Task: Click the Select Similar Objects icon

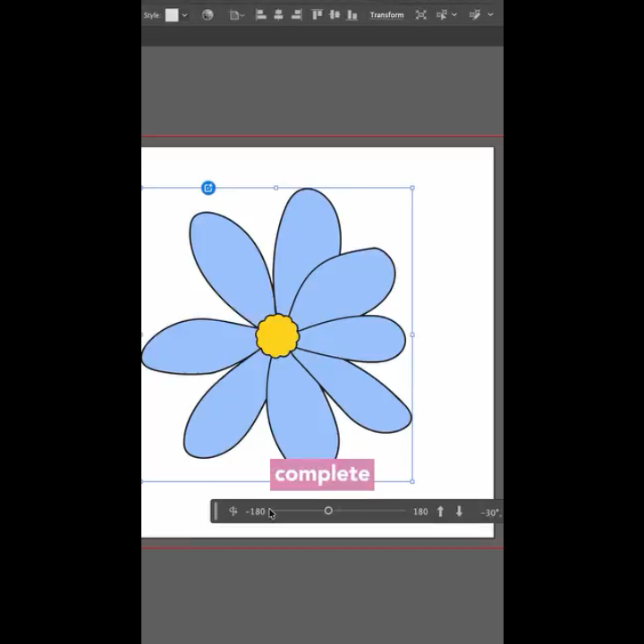Action: pos(442,15)
